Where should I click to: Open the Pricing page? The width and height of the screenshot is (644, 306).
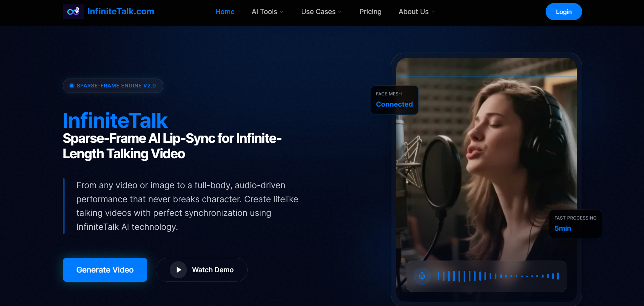point(370,12)
